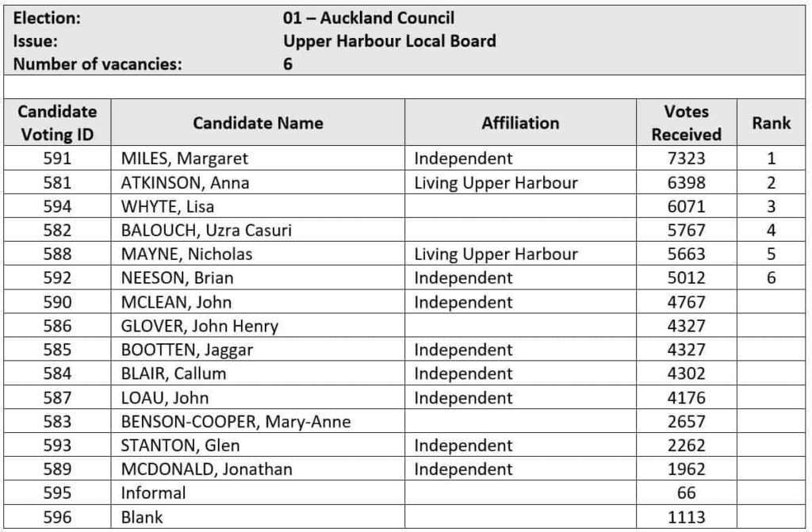Click the ATKINSON, Anna name cell
Screen dimensions: 812x532
[x=185, y=182]
